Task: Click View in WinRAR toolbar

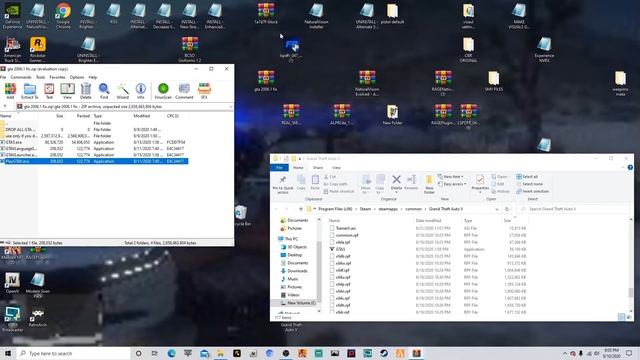Action: (x=67, y=91)
